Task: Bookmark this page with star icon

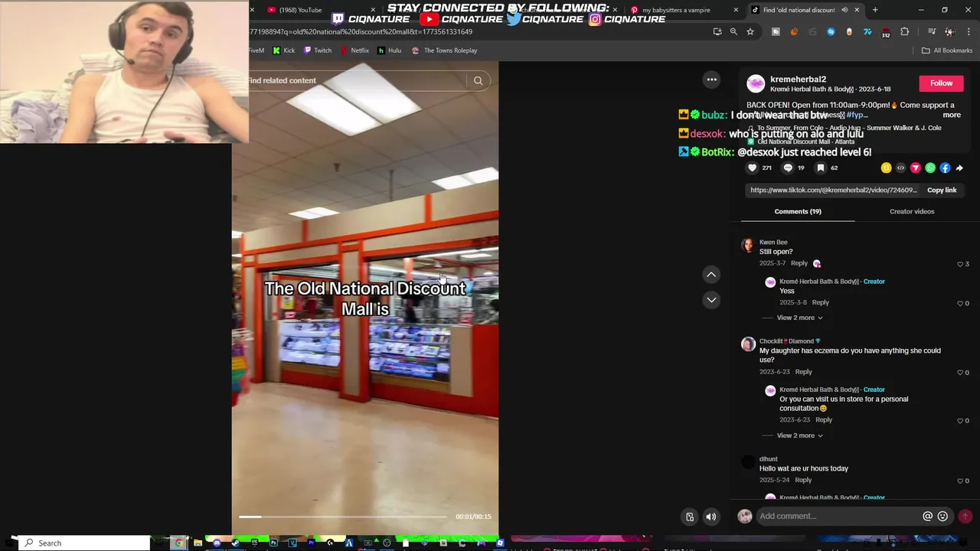Action: 750,31
